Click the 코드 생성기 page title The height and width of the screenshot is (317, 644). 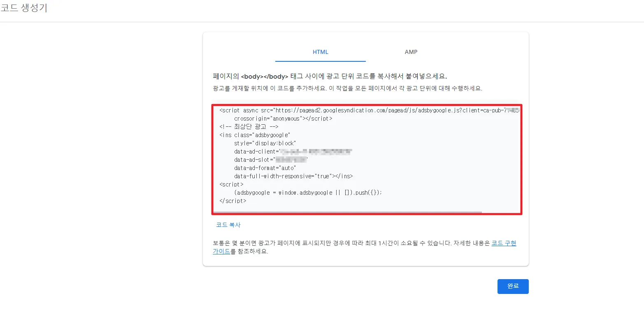[24, 8]
